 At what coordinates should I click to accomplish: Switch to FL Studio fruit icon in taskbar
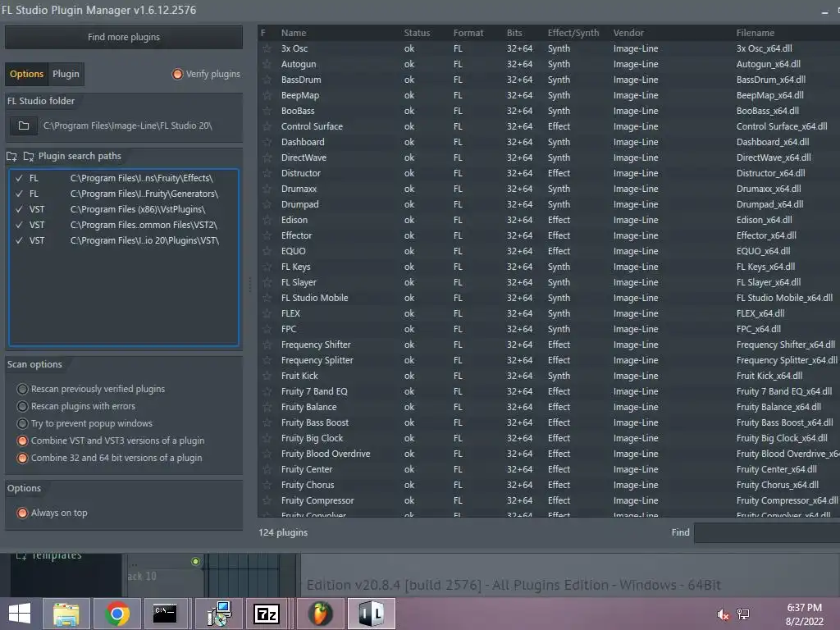pyautogui.click(x=320, y=614)
